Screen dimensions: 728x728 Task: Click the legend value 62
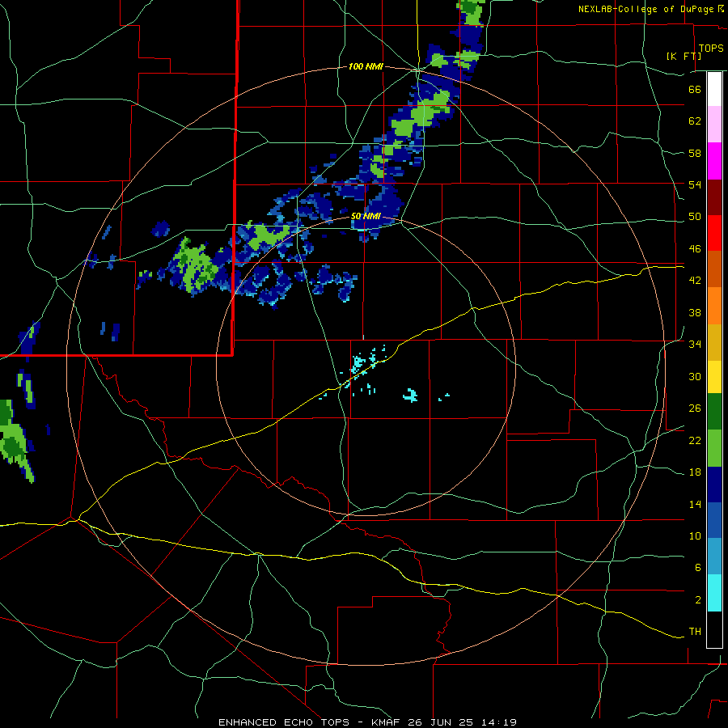pos(695,121)
